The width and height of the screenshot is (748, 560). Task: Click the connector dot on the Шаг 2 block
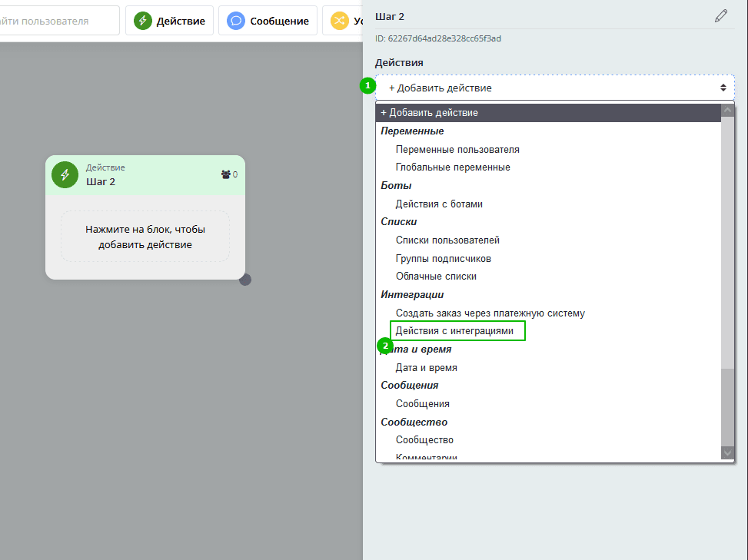click(x=245, y=279)
